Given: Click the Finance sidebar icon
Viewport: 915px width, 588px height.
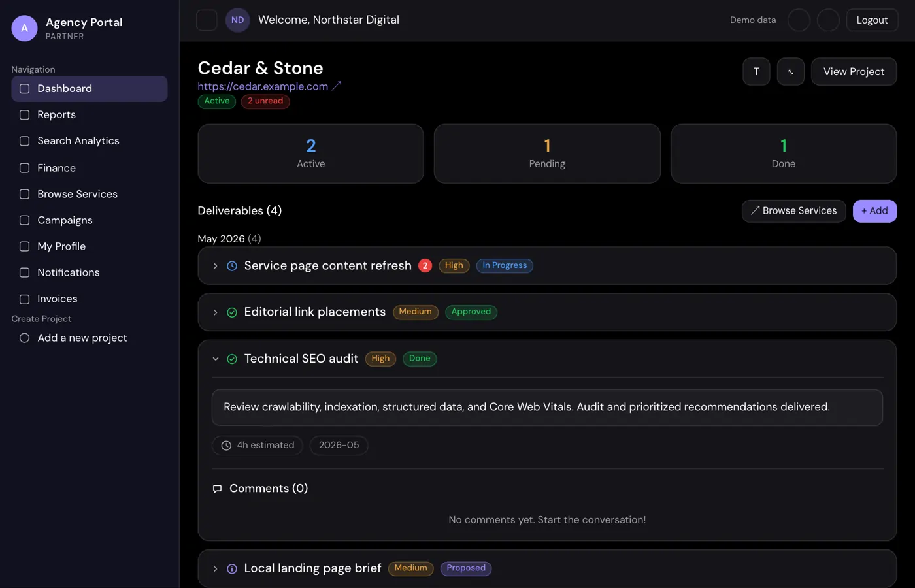Looking at the screenshot, I should click(x=25, y=168).
